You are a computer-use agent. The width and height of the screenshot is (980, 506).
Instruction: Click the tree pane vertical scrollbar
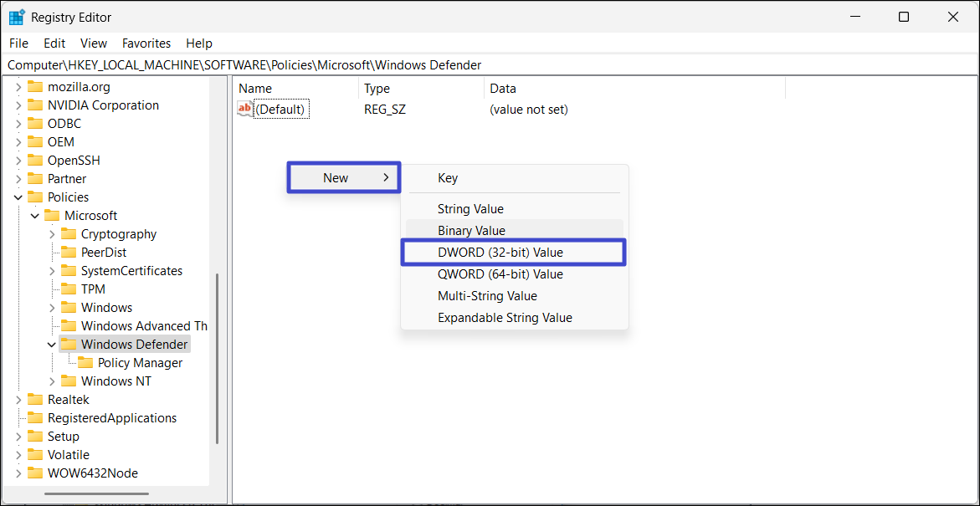(x=218, y=360)
